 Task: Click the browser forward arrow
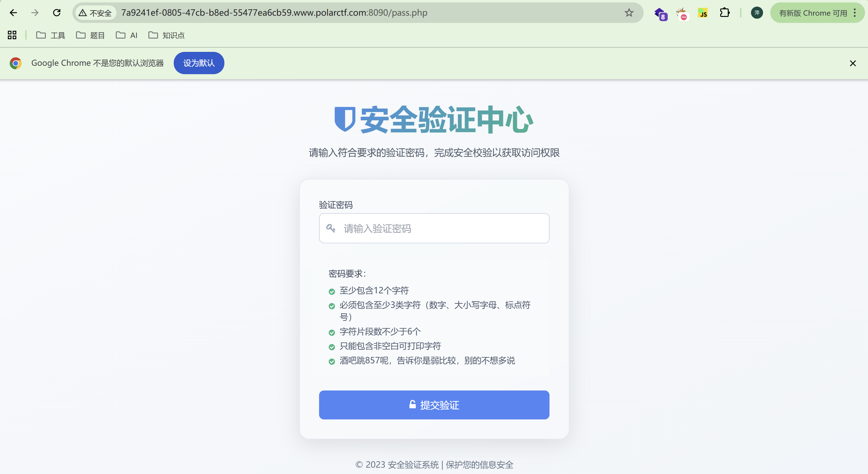[x=35, y=13]
